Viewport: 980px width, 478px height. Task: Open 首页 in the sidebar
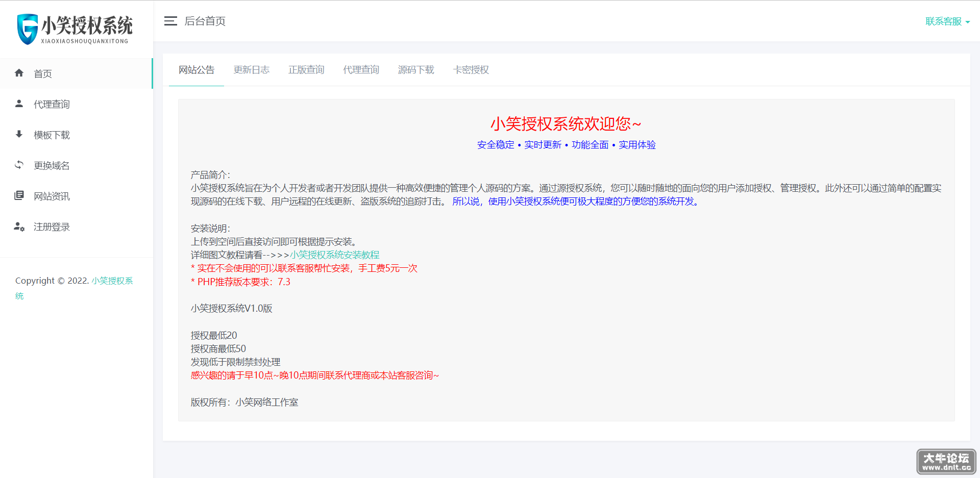pyautogui.click(x=77, y=73)
